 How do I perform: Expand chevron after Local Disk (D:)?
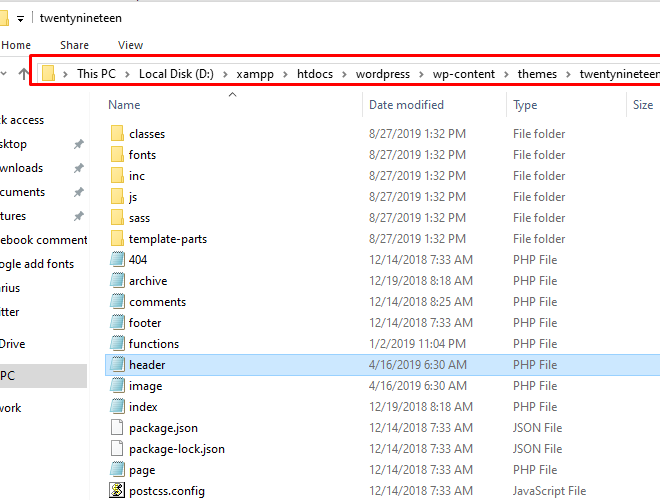pyautogui.click(x=225, y=74)
